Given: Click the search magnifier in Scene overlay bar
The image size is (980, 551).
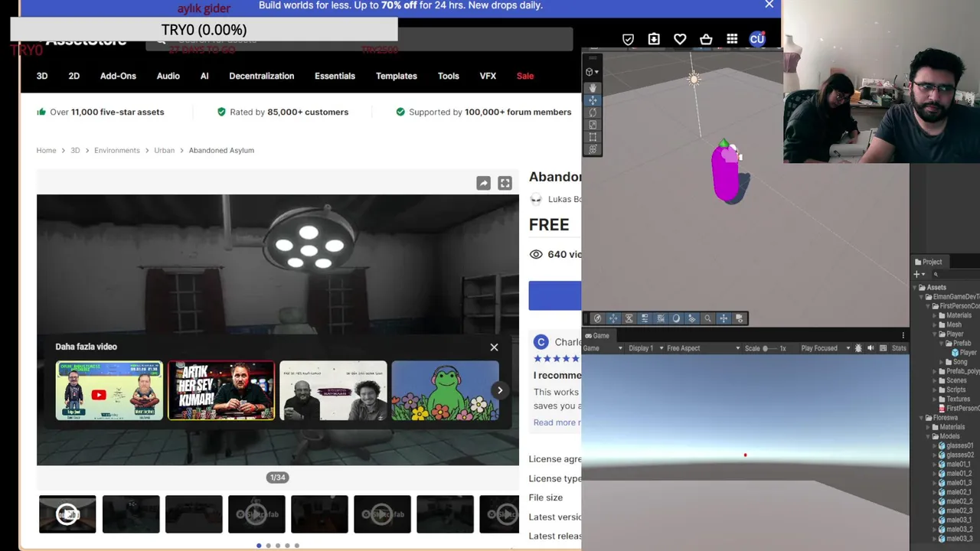Looking at the screenshot, I should pos(707,318).
